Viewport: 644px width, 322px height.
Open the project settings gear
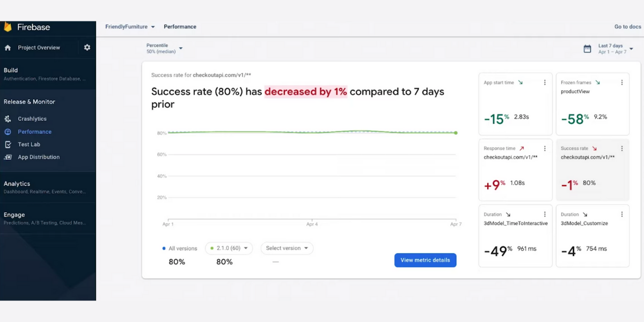[87, 47]
